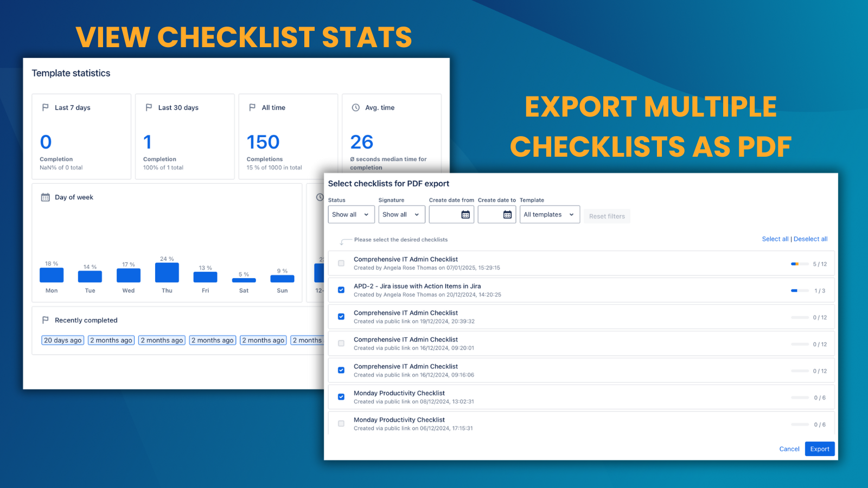Open the All templates dropdown
This screenshot has width=868, height=488.
[549, 214]
